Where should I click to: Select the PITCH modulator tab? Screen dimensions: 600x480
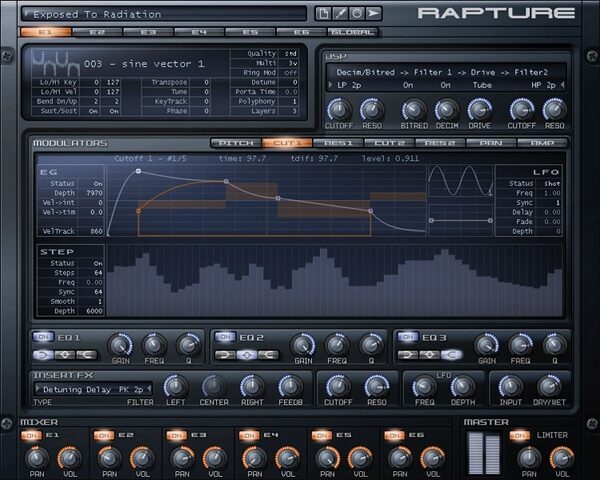coord(236,143)
